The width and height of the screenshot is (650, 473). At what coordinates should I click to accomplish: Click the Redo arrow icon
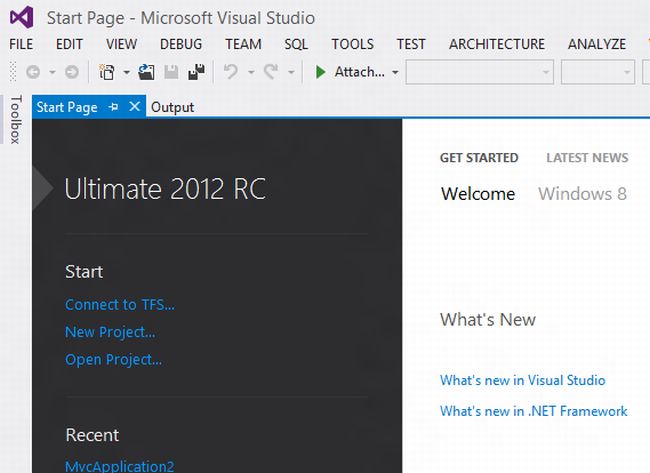[x=271, y=72]
